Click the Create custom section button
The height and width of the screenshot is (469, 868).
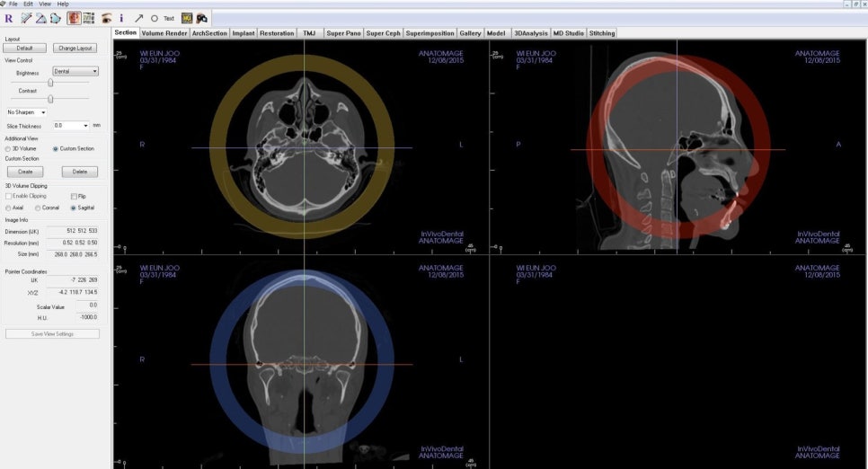point(25,172)
